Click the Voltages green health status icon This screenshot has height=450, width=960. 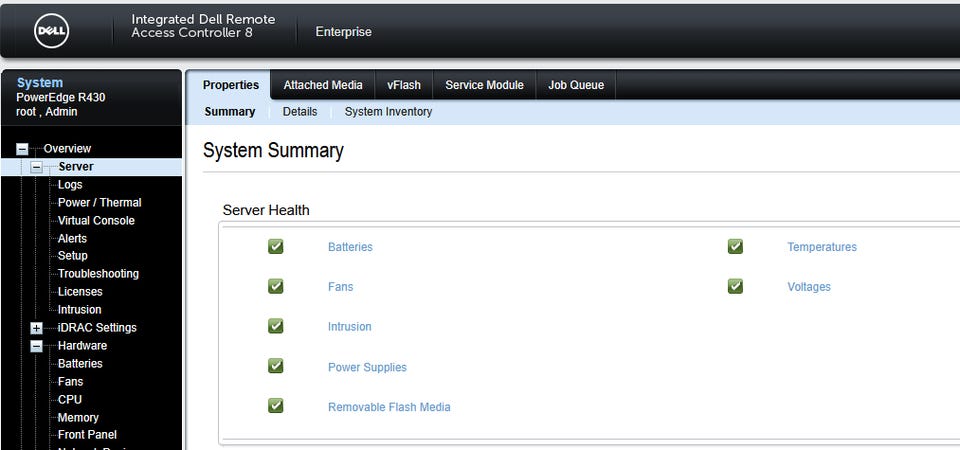click(736, 286)
